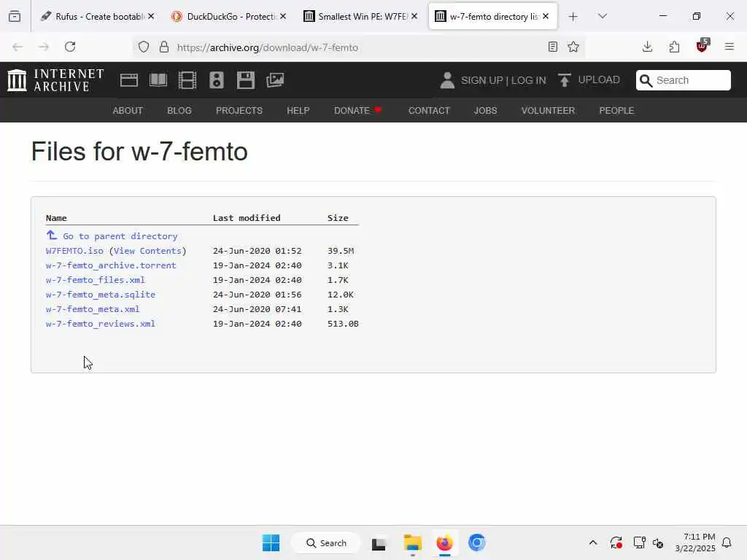List all tabs dropdown chevron

(602, 16)
